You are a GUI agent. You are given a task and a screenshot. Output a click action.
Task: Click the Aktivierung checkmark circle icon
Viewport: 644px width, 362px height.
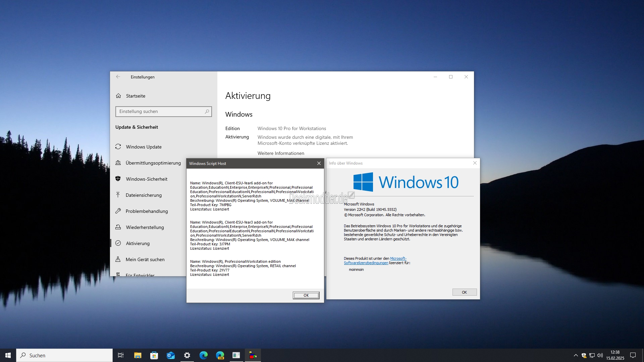tap(118, 243)
